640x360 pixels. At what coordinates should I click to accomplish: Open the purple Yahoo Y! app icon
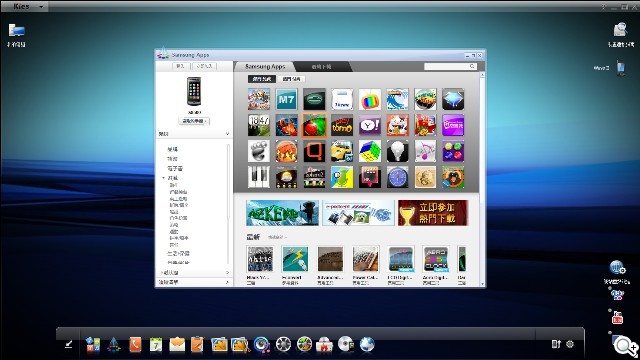[x=370, y=125]
